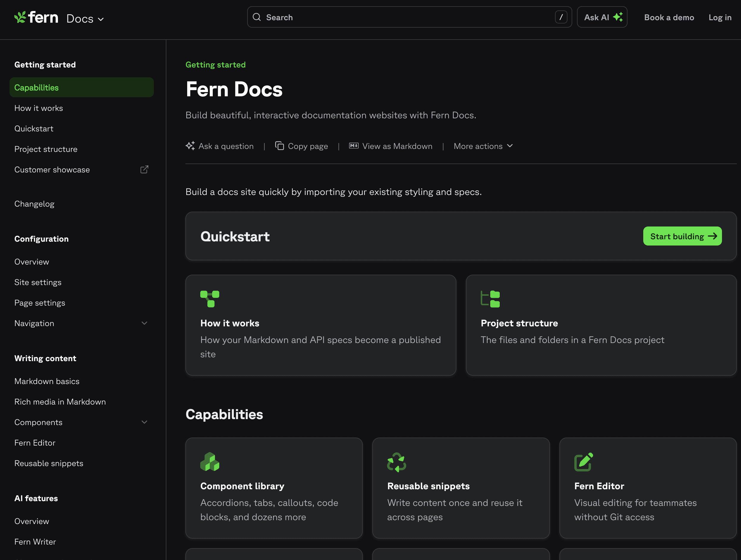Click the Copy page icon

[279, 146]
